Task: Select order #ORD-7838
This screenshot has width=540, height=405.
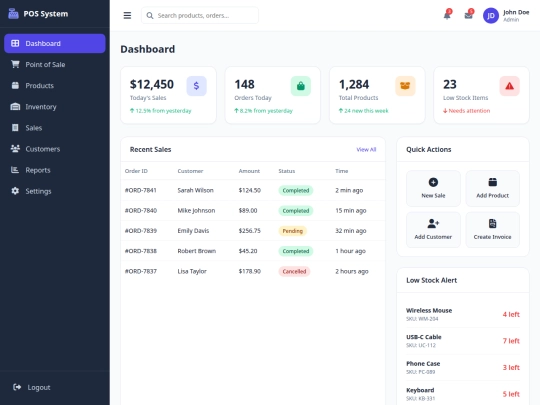Action: click(x=141, y=251)
